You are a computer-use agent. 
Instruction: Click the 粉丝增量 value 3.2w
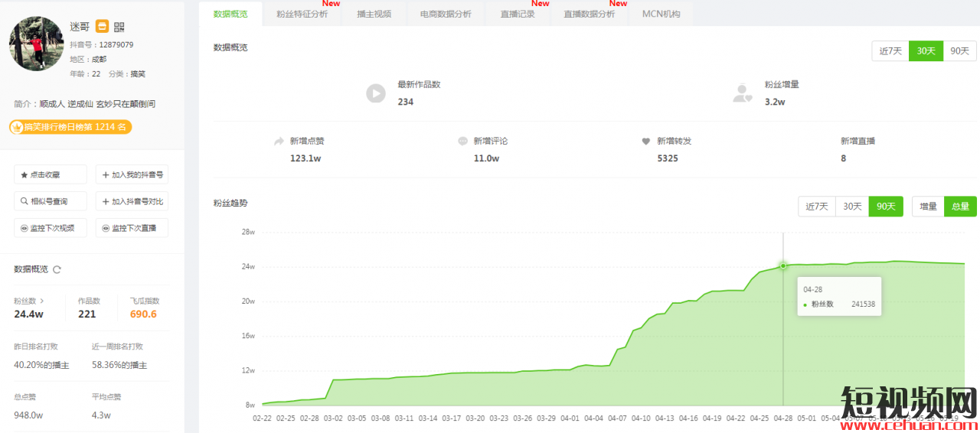pyautogui.click(x=775, y=102)
